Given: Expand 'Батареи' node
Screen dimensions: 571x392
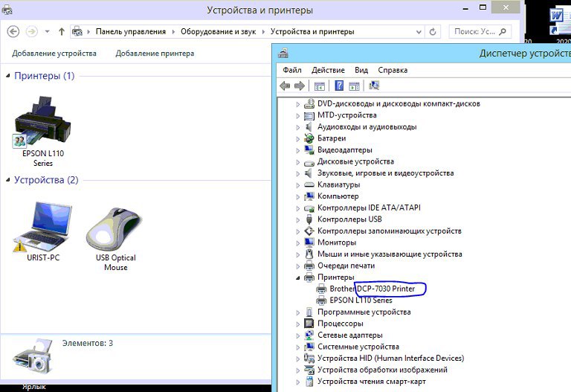Looking at the screenshot, I should point(298,139).
